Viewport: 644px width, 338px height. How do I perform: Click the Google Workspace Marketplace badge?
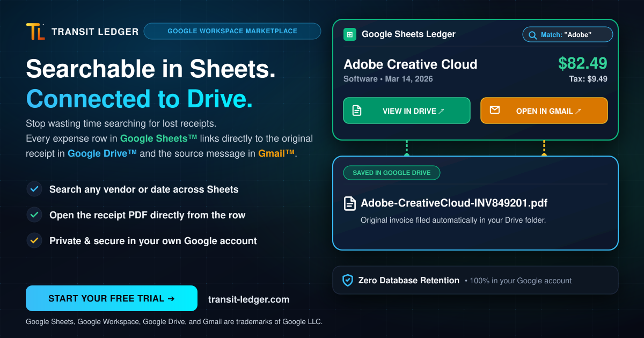[x=232, y=31]
